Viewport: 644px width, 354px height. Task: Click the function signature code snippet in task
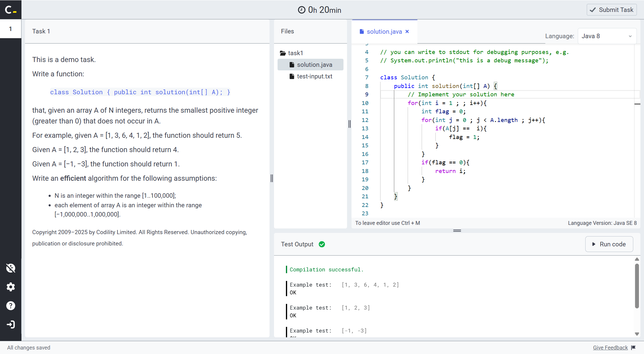tap(140, 92)
